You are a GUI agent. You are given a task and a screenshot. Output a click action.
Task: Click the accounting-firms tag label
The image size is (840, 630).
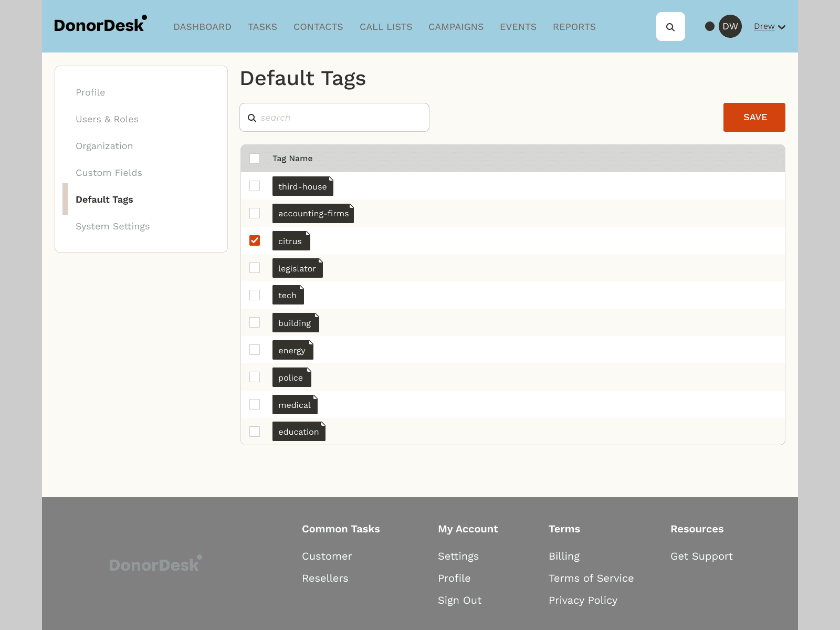coord(313,213)
